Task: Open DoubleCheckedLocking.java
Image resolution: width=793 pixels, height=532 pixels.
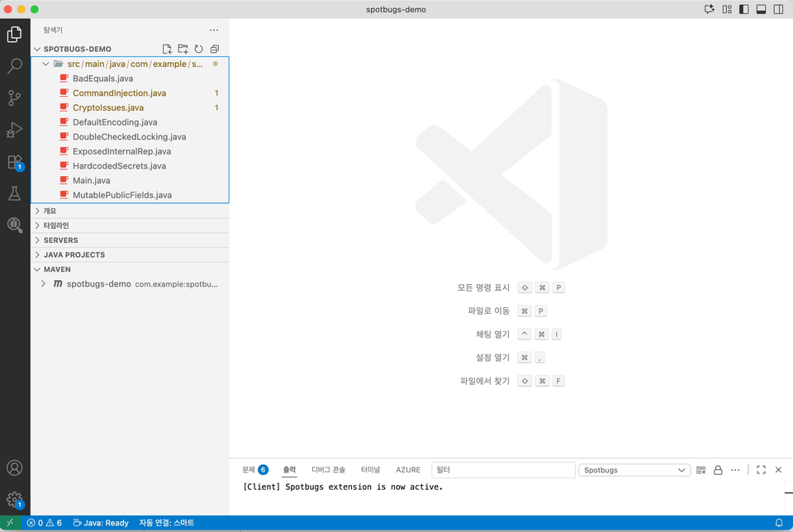Action: pyautogui.click(x=130, y=137)
